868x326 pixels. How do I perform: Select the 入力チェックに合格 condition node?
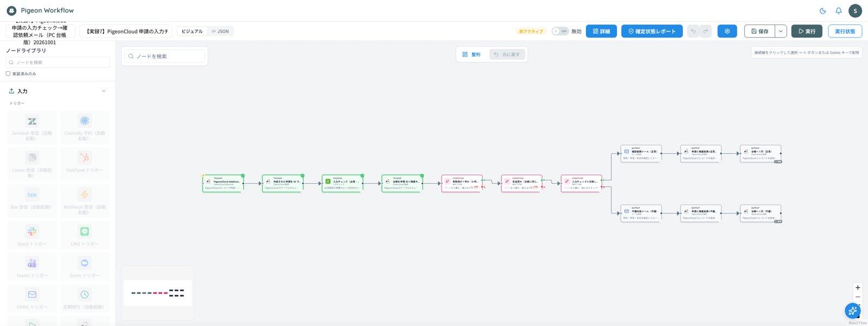click(x=581, y=183)
